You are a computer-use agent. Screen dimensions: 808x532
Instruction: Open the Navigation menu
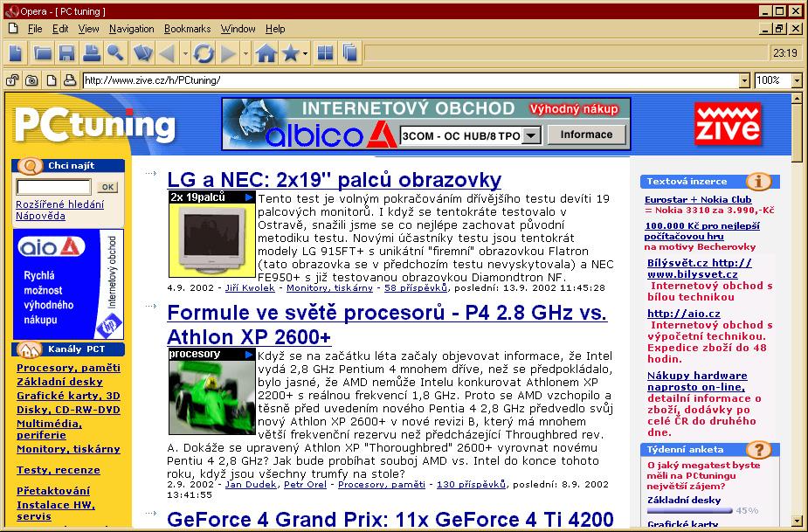pyautogui.click(x=131, y=29)
